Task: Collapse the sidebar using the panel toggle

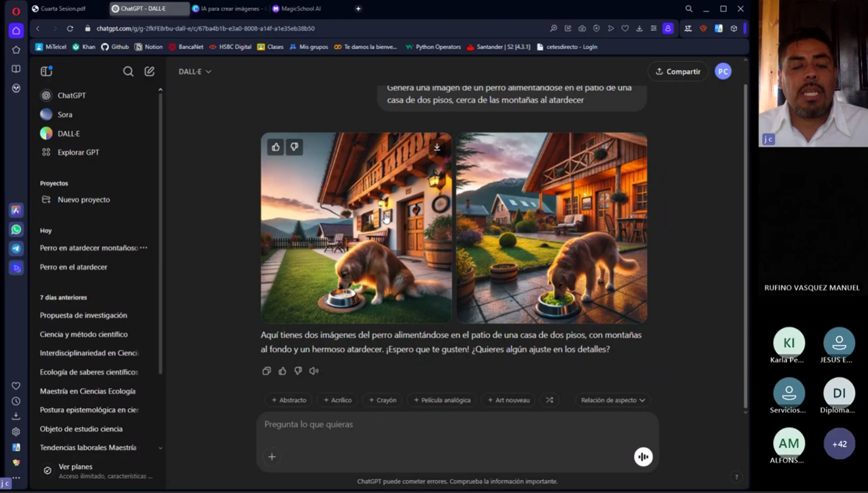Action: 46,71
